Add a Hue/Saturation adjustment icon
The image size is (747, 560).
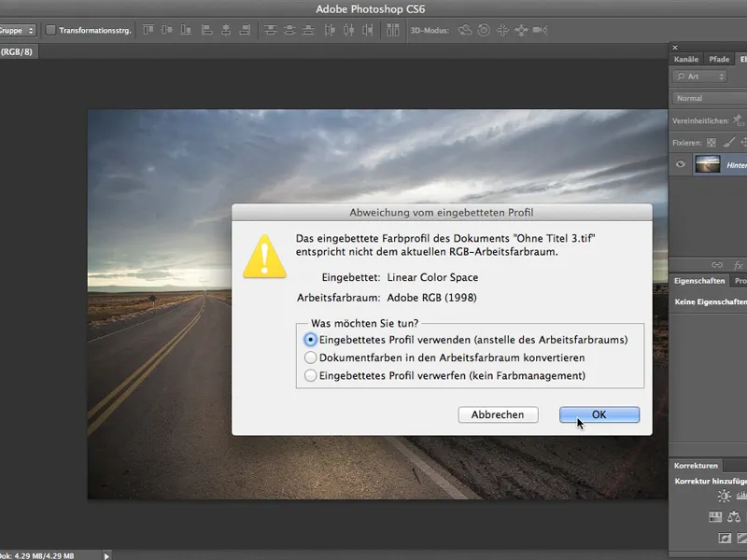tap(715, 517)
